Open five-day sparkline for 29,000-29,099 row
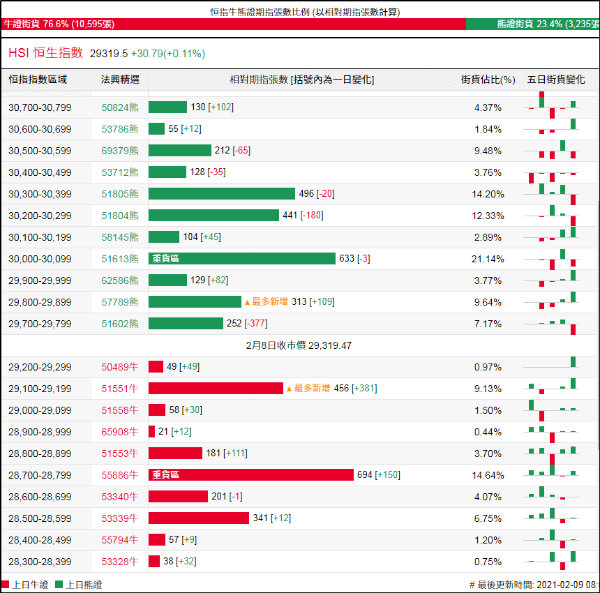 click(551, 410)
